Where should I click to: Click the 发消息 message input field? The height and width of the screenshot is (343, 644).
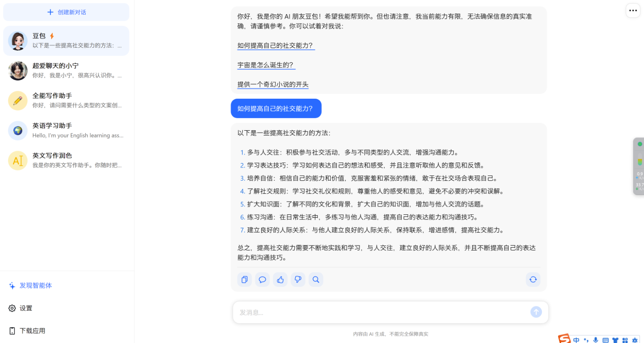coord(382,312)
